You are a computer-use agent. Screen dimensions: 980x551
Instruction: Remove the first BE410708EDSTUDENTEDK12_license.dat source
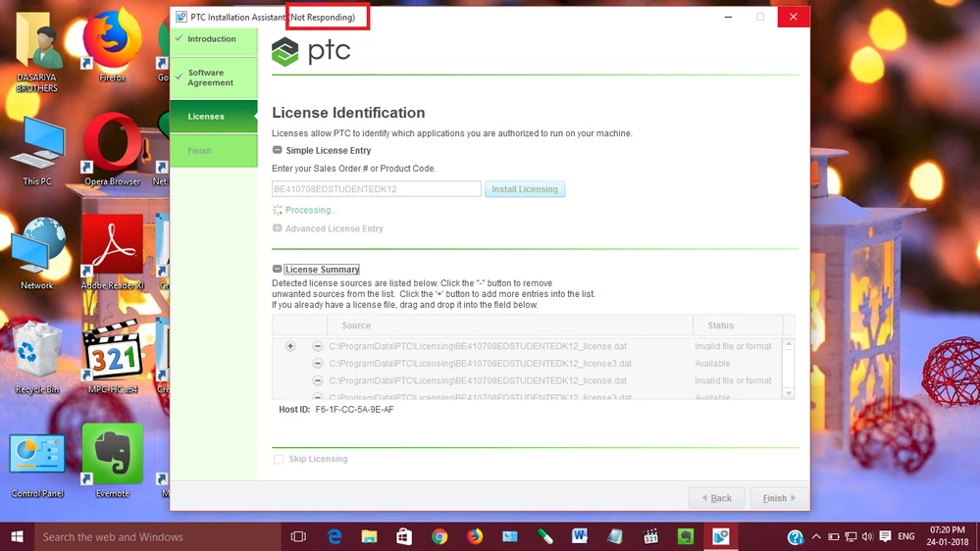pyautogui.click(x=318, y=346)
